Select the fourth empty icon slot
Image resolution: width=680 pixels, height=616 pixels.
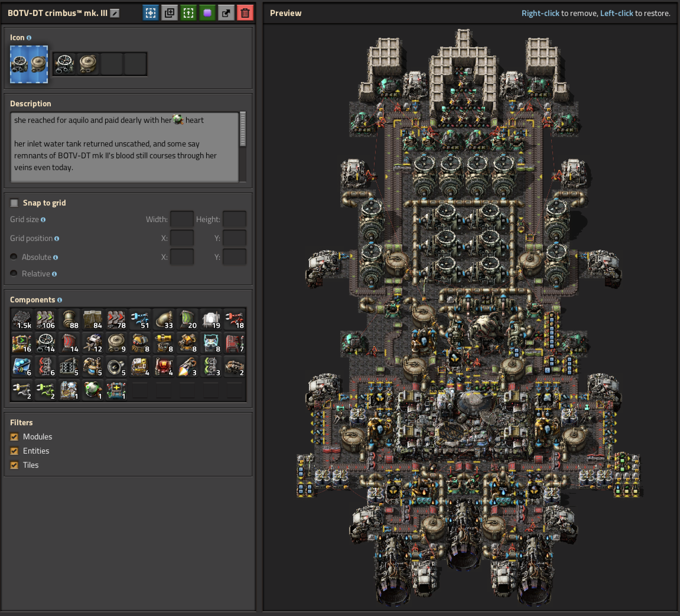(135, 64)
